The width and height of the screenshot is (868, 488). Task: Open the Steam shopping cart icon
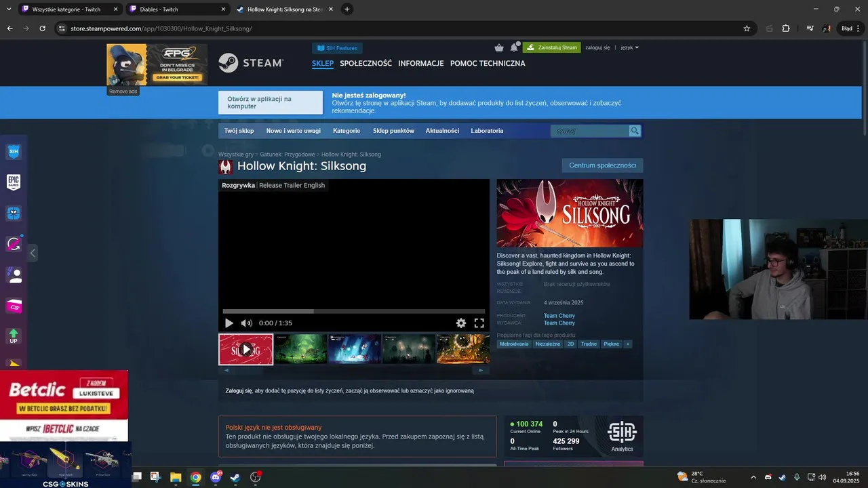tap(499, 47)
